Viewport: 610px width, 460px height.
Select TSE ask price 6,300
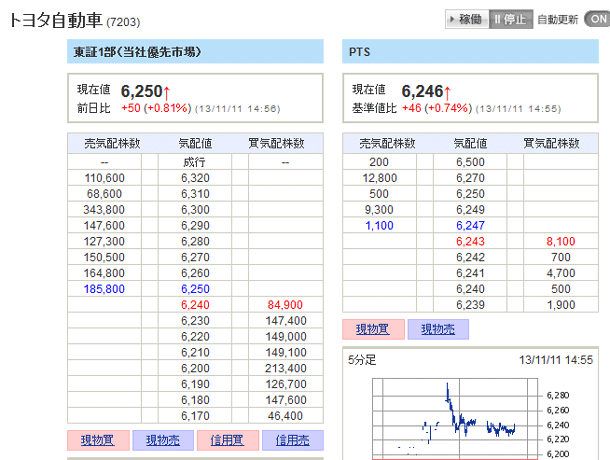point(195,210)
